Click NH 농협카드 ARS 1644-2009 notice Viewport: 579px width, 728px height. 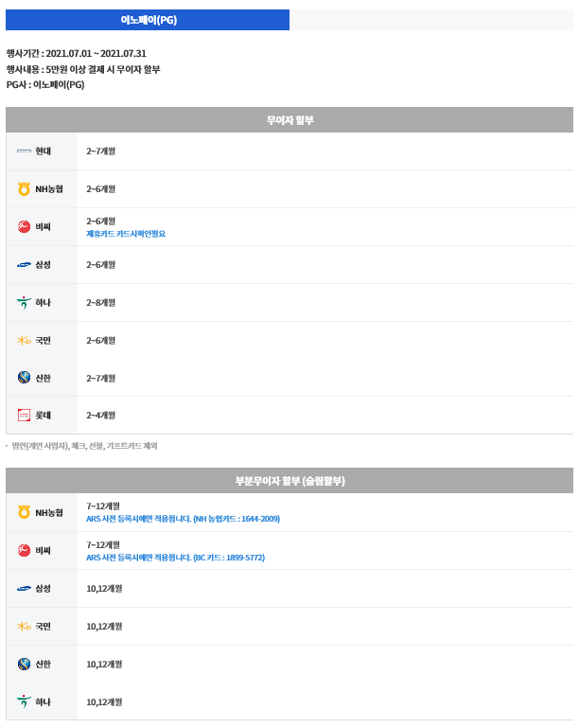[x=184, y=519]
